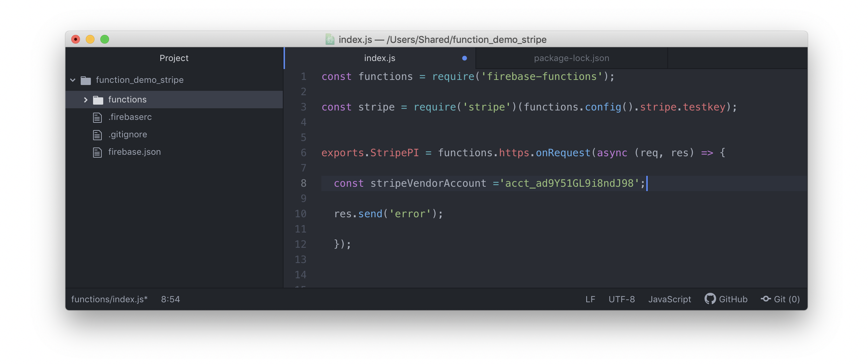Image resolution: width=868 pixels, height=364 pixels.
Task: Select the index.js tab
Action: [379, 58]
